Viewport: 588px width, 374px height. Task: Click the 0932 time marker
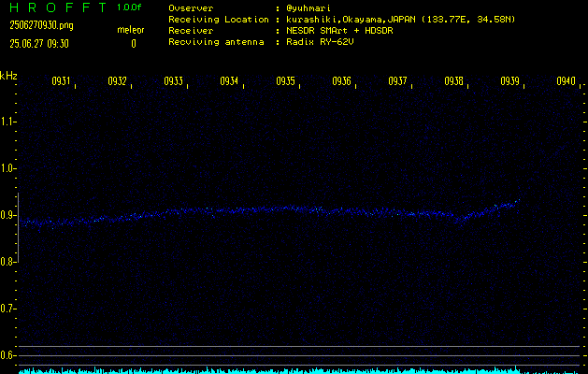pyautogui.click(x=117, y=81)
